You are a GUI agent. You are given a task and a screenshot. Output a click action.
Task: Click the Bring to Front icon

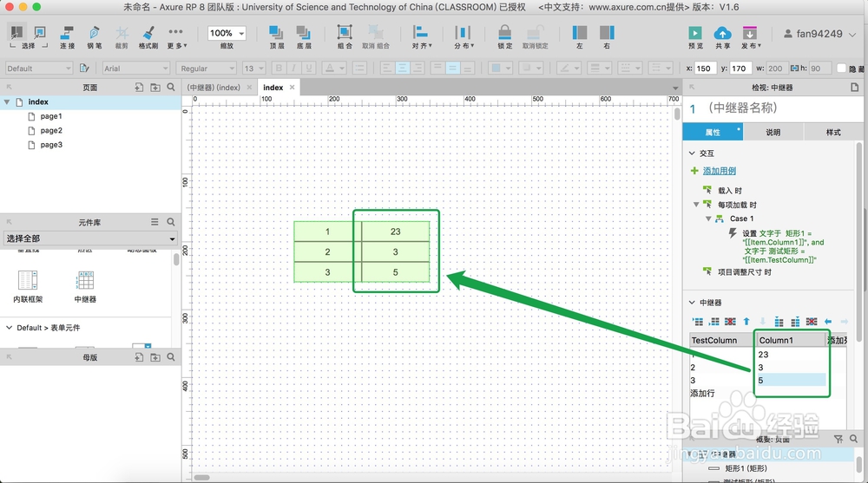click(276, 33)
